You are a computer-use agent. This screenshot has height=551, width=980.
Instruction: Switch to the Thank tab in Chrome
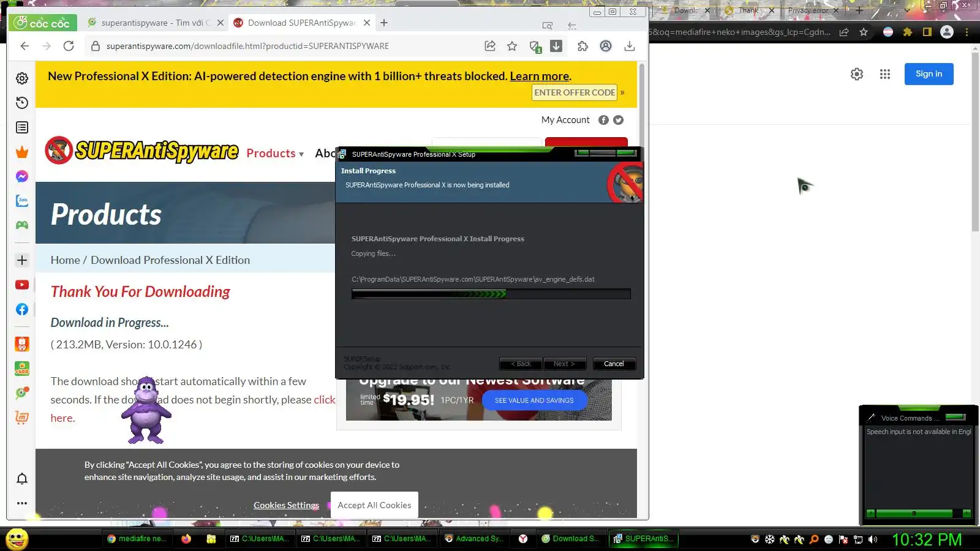(748, 10)
